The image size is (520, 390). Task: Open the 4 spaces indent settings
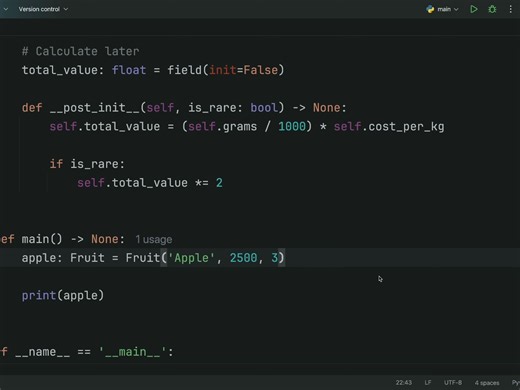click(x=487, y=382)
